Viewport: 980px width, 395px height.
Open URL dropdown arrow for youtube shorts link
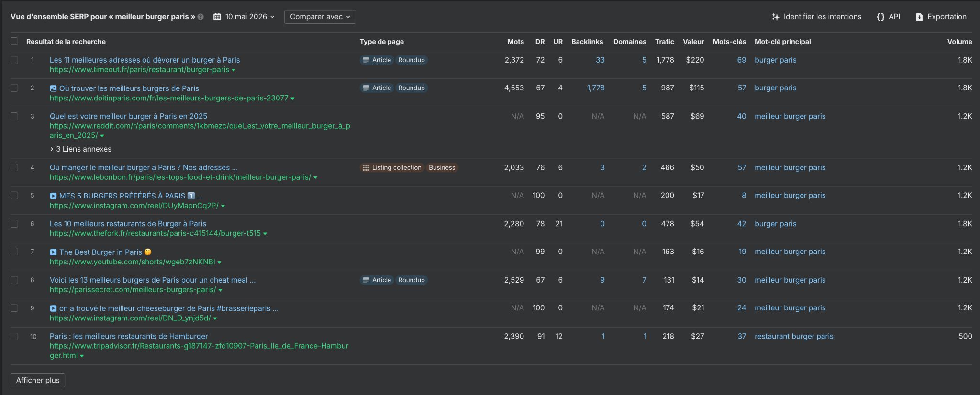219,262
